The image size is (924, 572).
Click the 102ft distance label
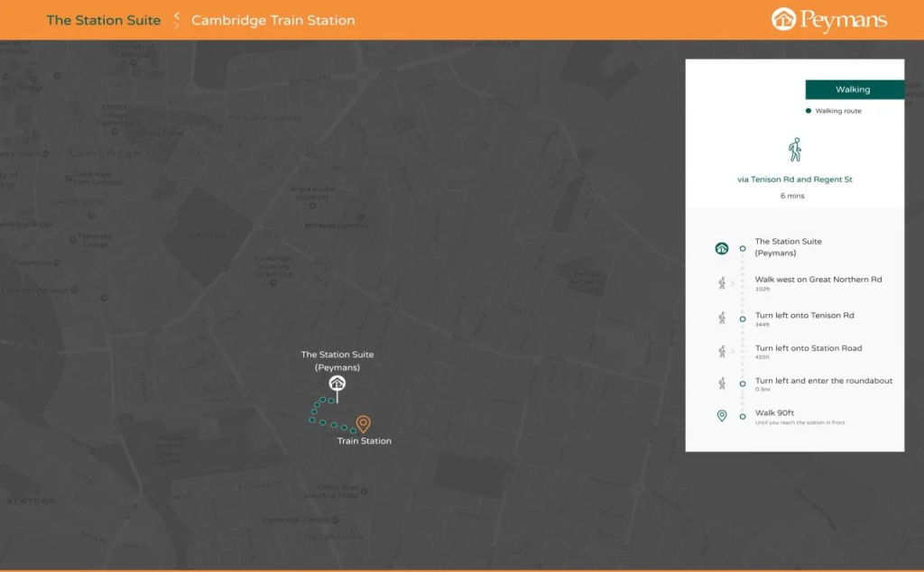[762, 290]
